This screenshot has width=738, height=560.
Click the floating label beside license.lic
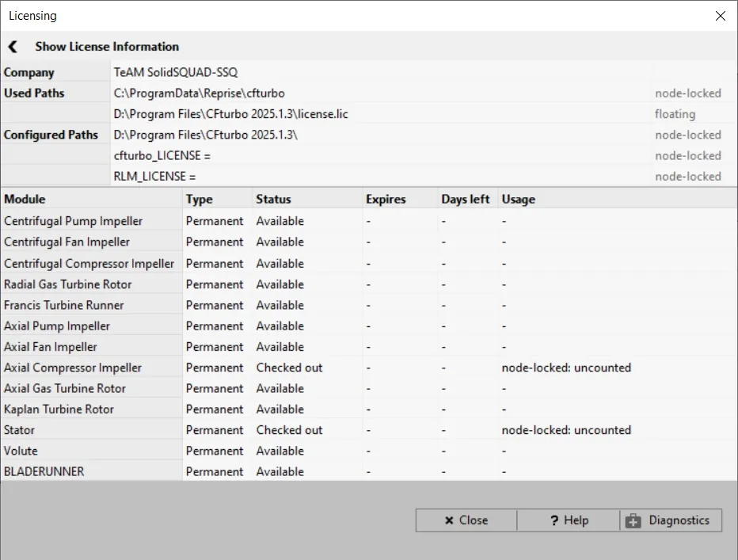click(x=675, y=114)
